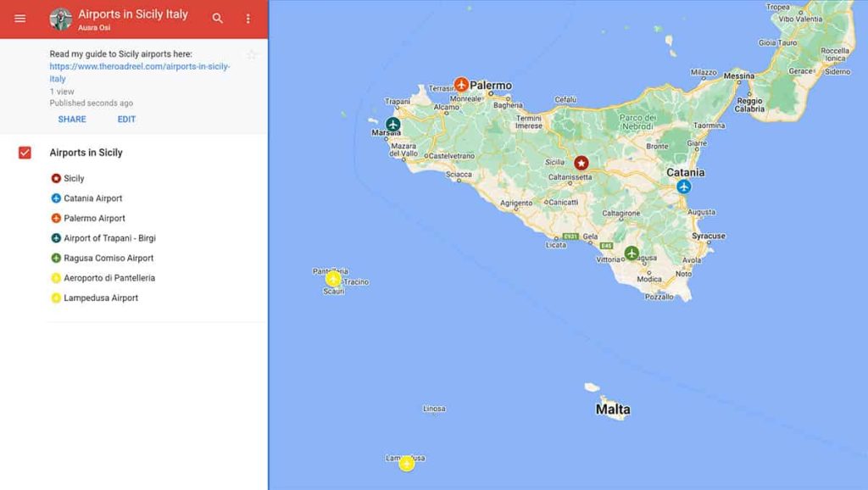The image size is (868, 490).
Task: Click the Palermo city label on map
Action: point(491,86)
